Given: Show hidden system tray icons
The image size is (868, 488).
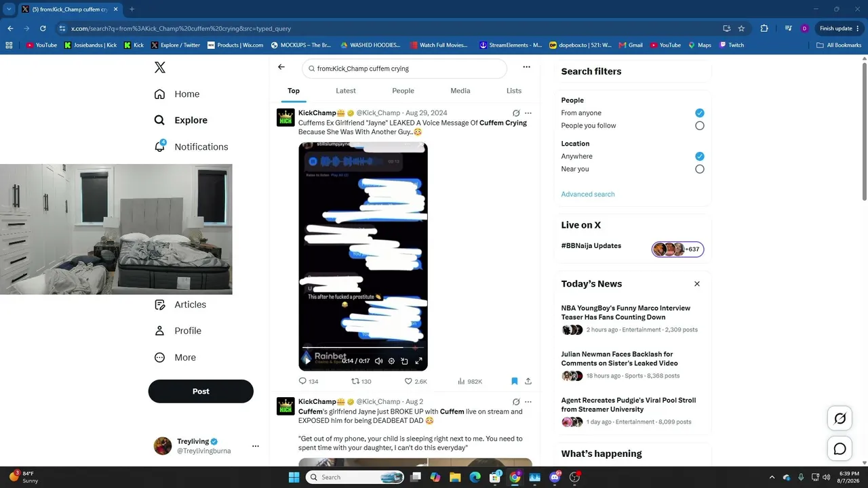Looking at the screenshot, I should 771,477.
